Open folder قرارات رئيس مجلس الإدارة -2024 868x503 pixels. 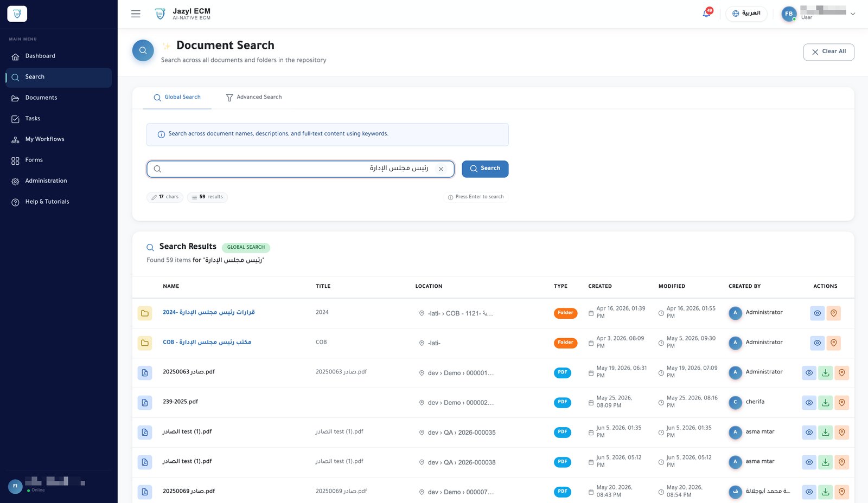(x=209, y=313)
